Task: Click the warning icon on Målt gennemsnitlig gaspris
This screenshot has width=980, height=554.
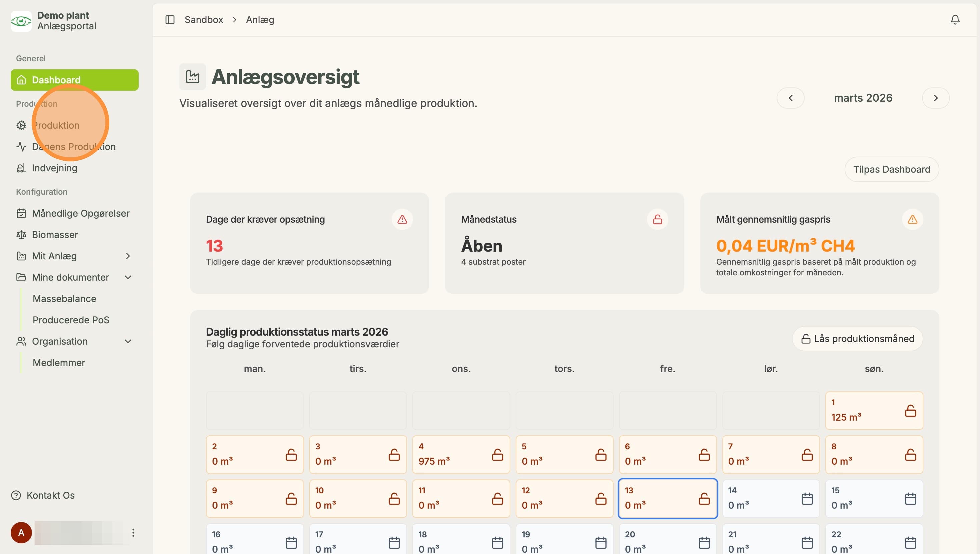Action: point(912,219)
